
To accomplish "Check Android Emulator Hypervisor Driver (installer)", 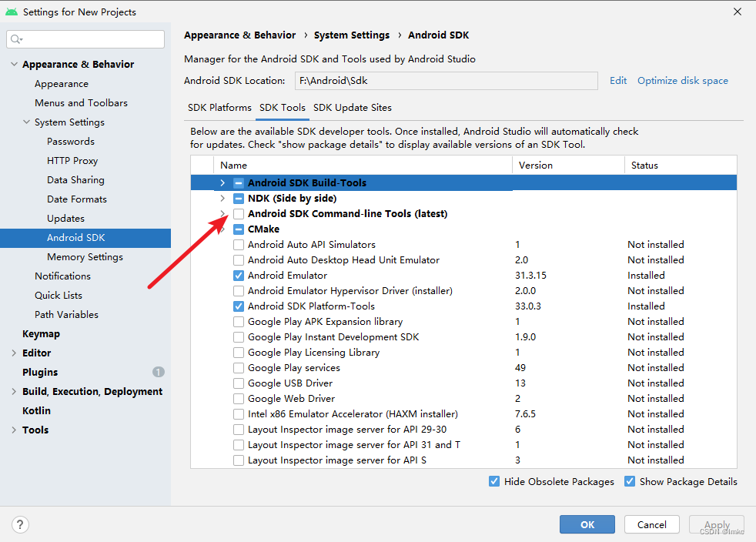I will (238, 291).
